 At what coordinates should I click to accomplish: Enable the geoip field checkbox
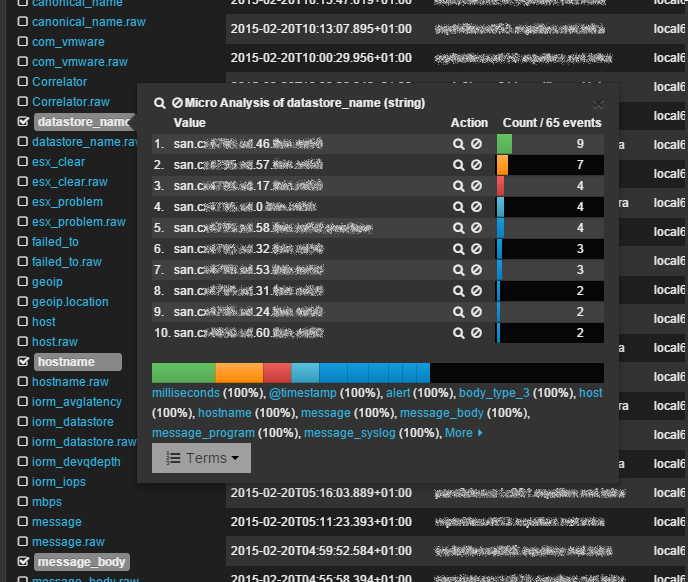23,282
